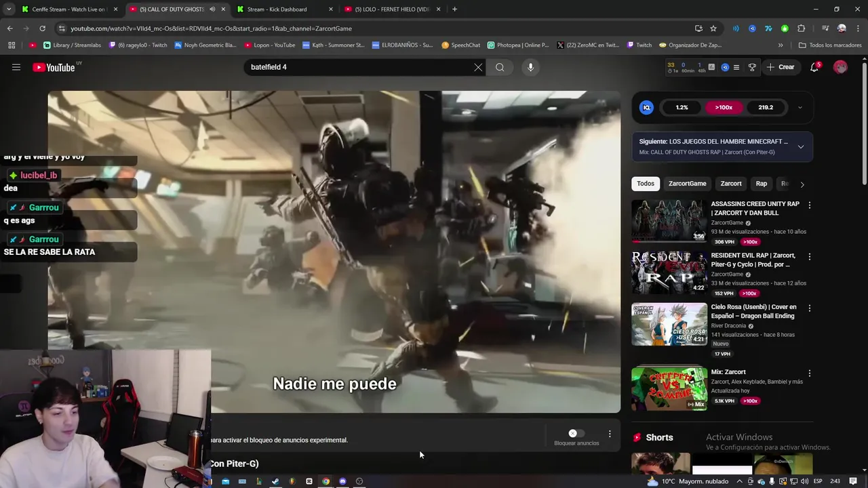Open the Chrome tab search dropdown
The image size is (868, 488).
9,9
